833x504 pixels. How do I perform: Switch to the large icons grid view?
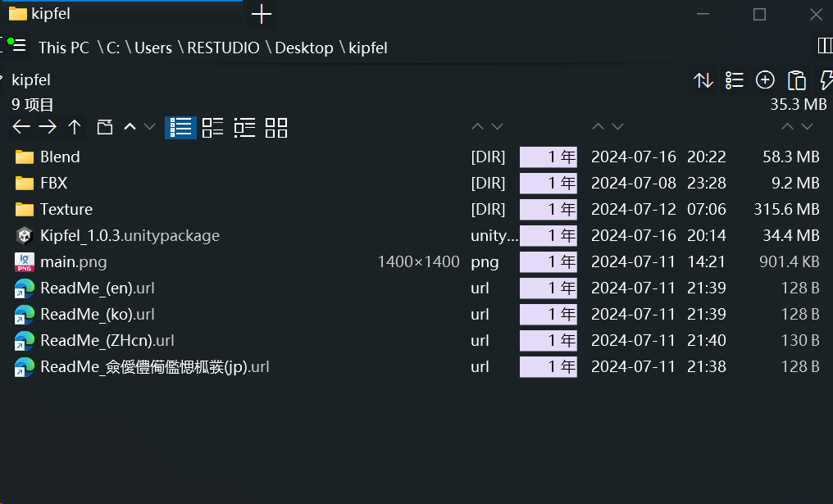tap(276, 127)
